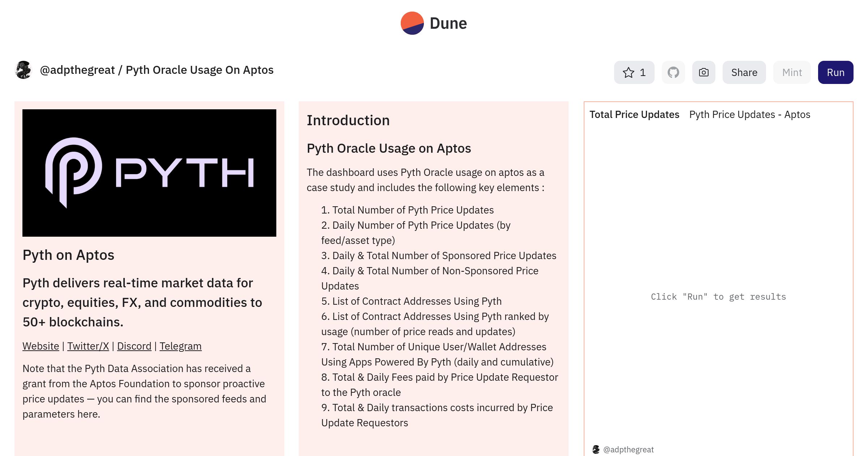Click the small avatar beside @adpthegreat footer
Screen dimensions: 868x456
[596, 449]
